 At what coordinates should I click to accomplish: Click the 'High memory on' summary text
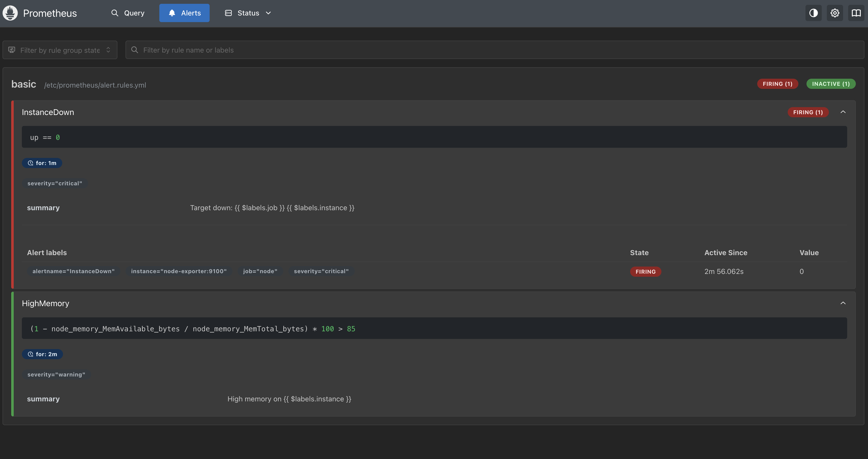click(289, 399)
